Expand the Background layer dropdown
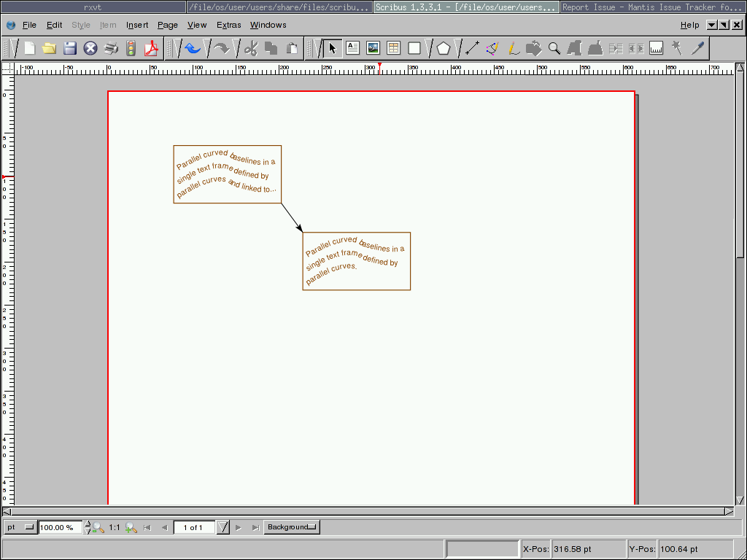747x560 pixels. [x=291, y=527]
